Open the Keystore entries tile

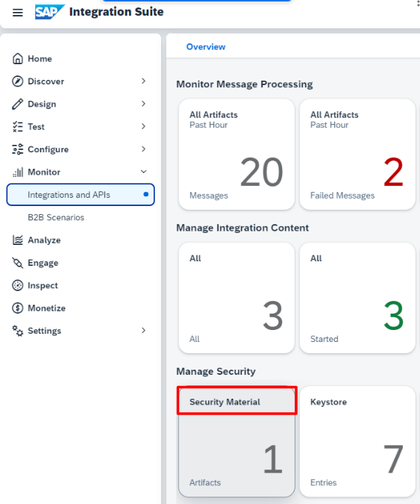(x=357, y=441)
